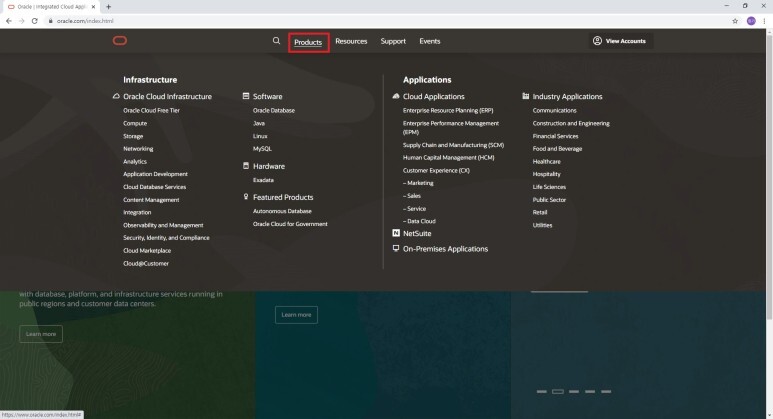773x419 pixels.
Task: Open the Events menu
Action: click(x=430, y=41)
